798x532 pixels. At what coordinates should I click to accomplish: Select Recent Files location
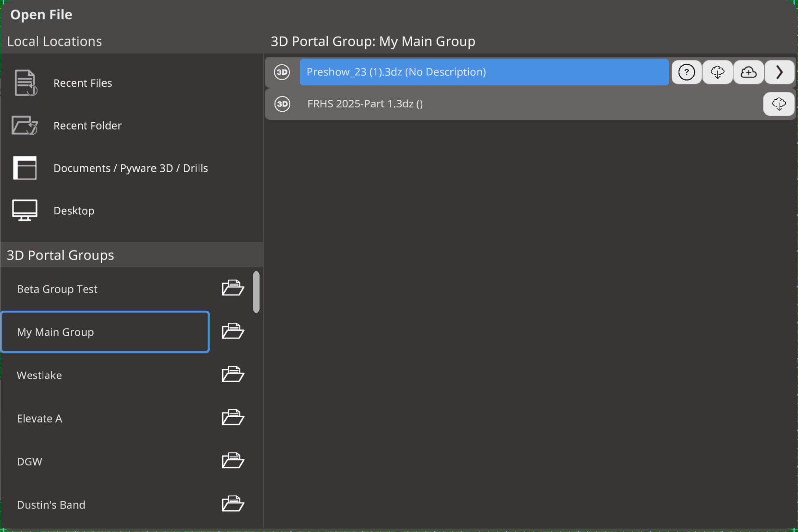(83, 83)
